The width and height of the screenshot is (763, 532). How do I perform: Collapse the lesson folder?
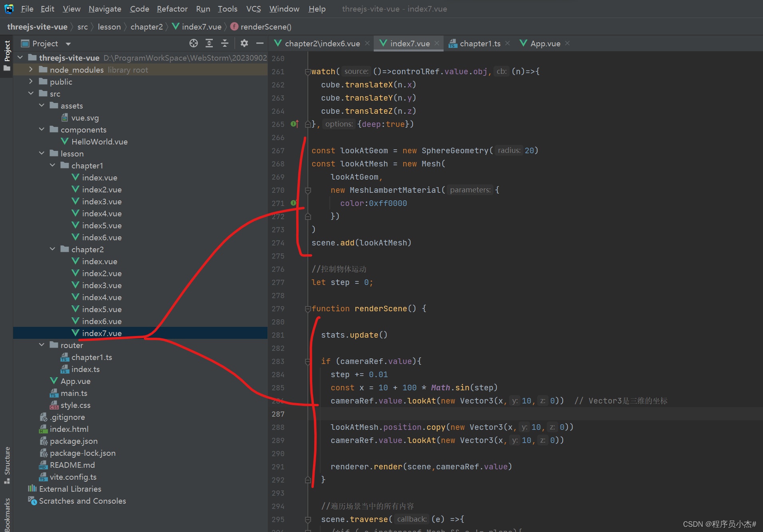[x=42, y=153]
